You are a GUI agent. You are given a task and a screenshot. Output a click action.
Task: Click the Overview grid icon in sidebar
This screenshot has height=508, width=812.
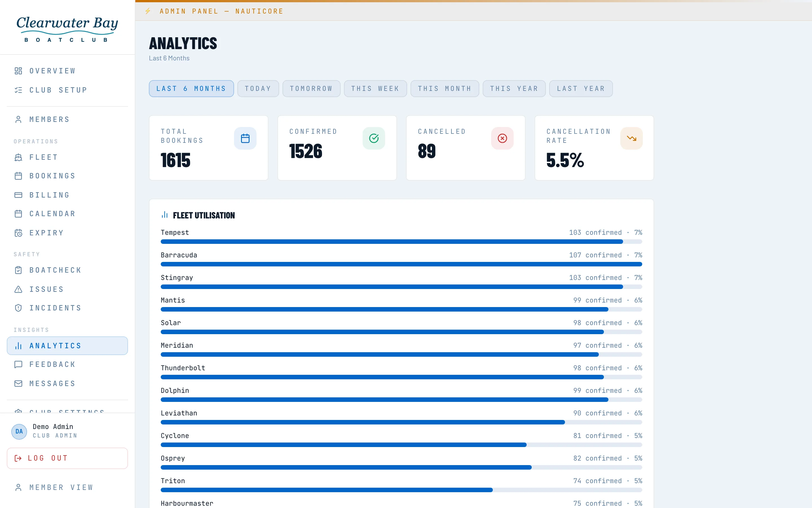pos(18,71)
